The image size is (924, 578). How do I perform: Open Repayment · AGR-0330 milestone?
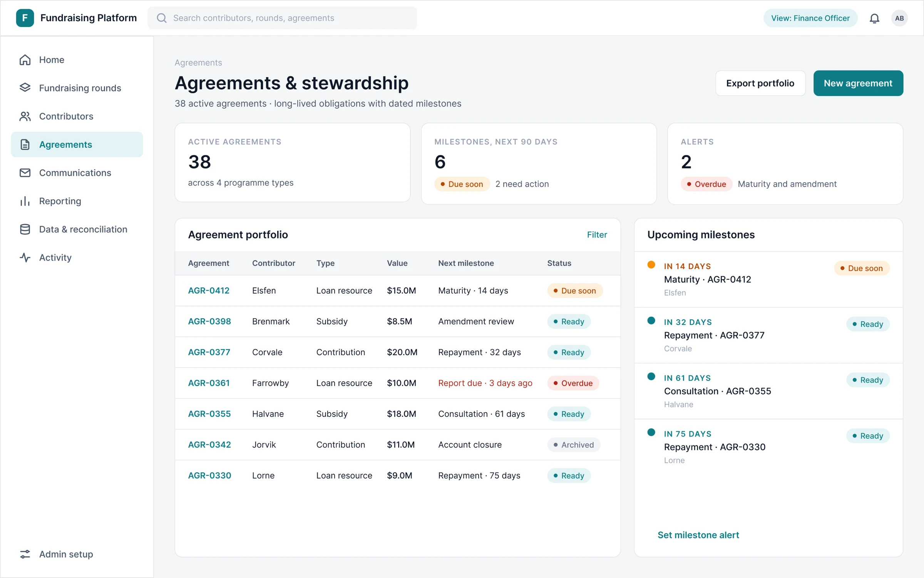click(768, 447)
